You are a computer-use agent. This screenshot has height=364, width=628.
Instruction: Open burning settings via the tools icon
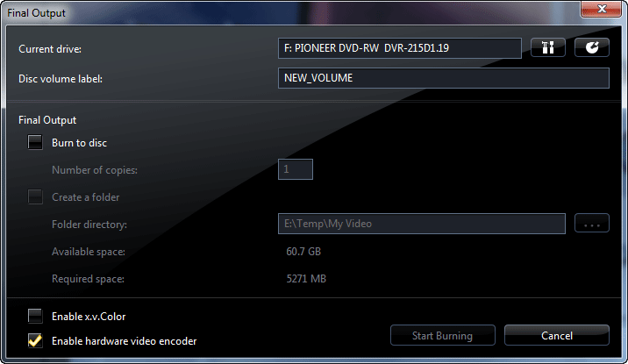click(x=548, y=47)
